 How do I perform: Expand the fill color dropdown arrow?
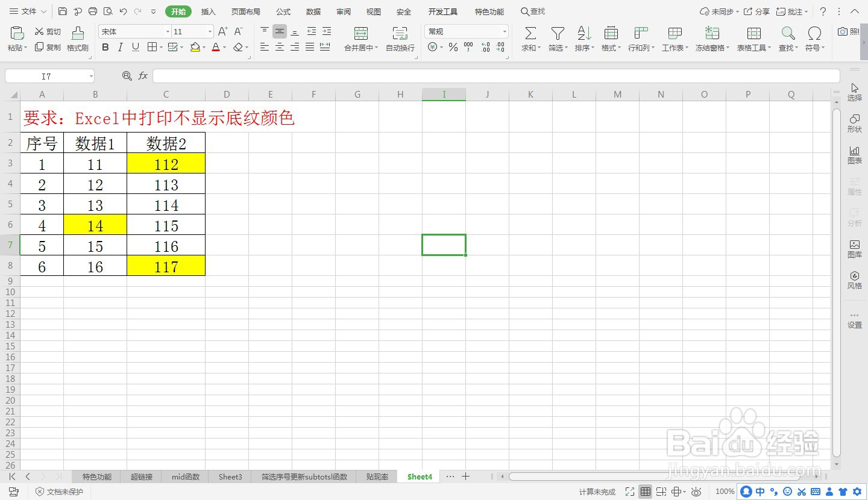205,47
